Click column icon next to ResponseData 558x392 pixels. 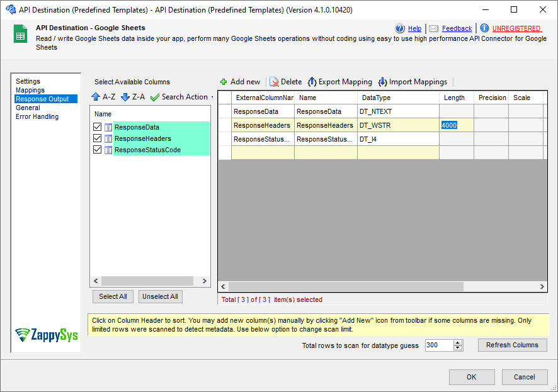pyautogui.click(x=108, y=127)
